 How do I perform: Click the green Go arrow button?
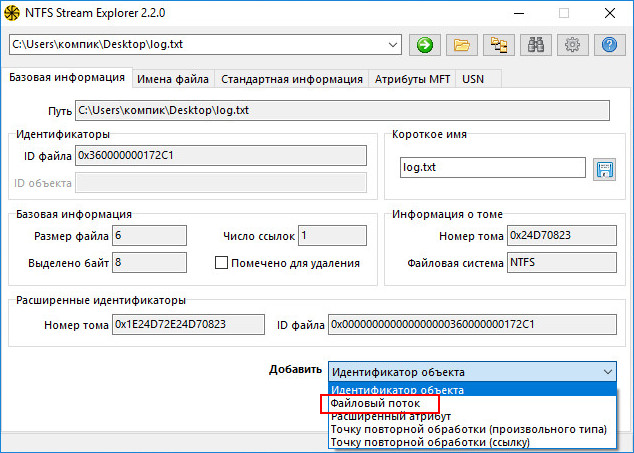(x=425, y=44)
